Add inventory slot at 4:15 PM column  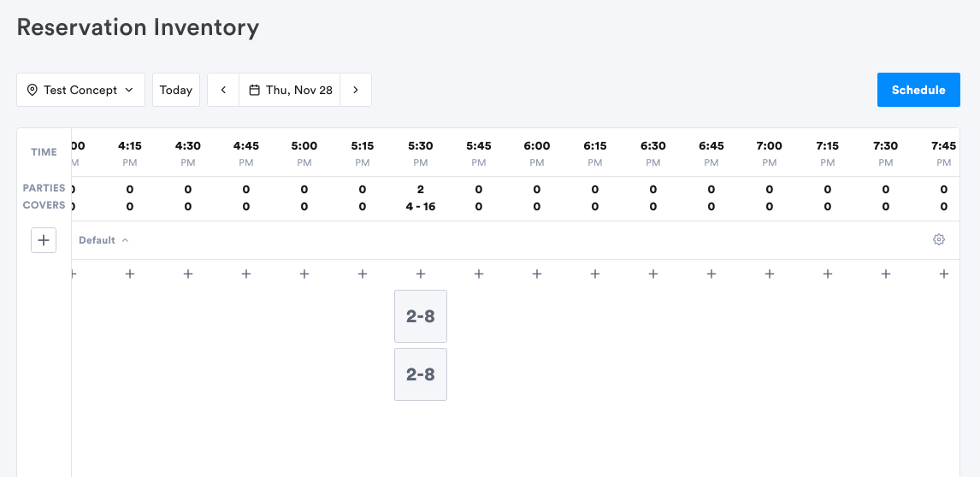(x=130, y=274)
